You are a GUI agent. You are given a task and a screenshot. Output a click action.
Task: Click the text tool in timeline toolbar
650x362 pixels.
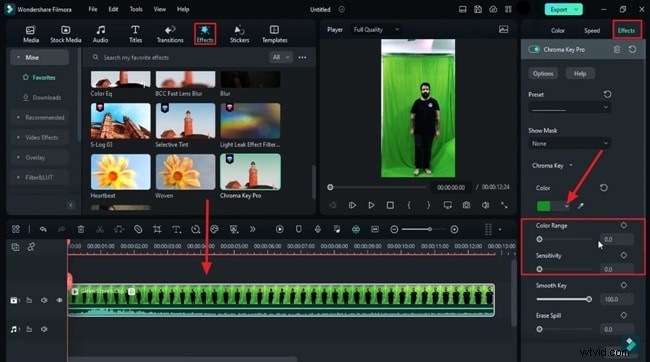click(x=176, y=229)
